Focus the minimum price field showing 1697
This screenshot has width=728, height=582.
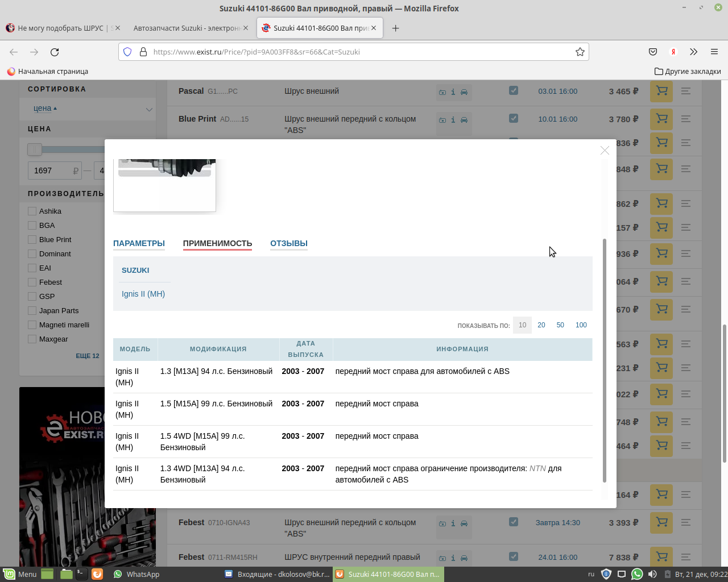click(55, 171)
